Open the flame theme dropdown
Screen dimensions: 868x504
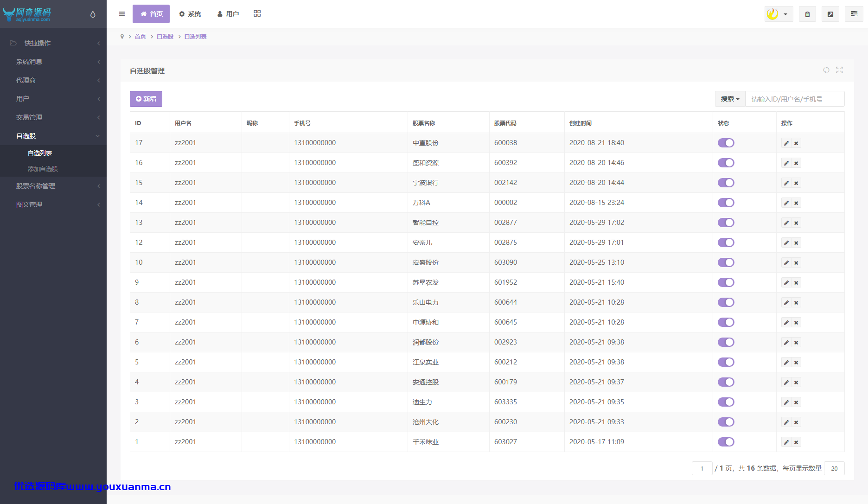click(x=779, y=14)
